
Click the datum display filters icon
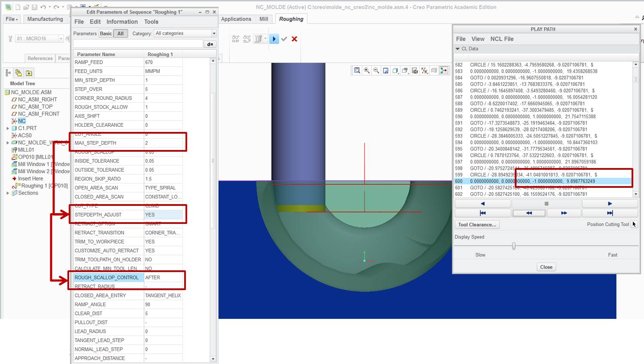point(424,70)
